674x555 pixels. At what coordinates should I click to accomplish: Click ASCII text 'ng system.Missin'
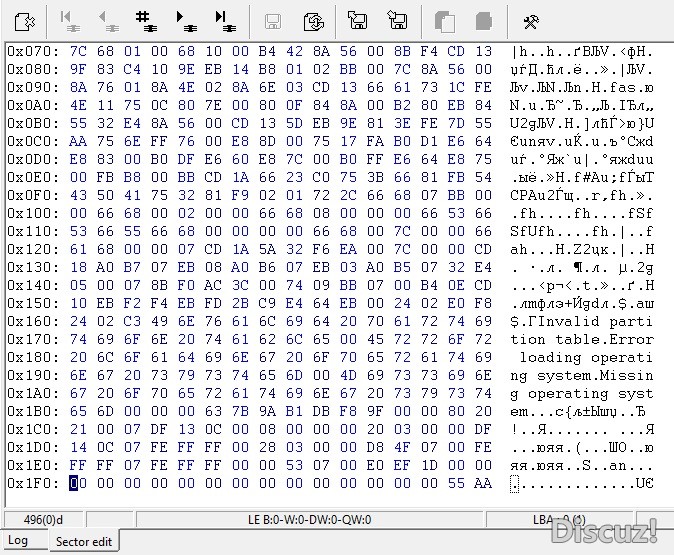click(582, 375)
